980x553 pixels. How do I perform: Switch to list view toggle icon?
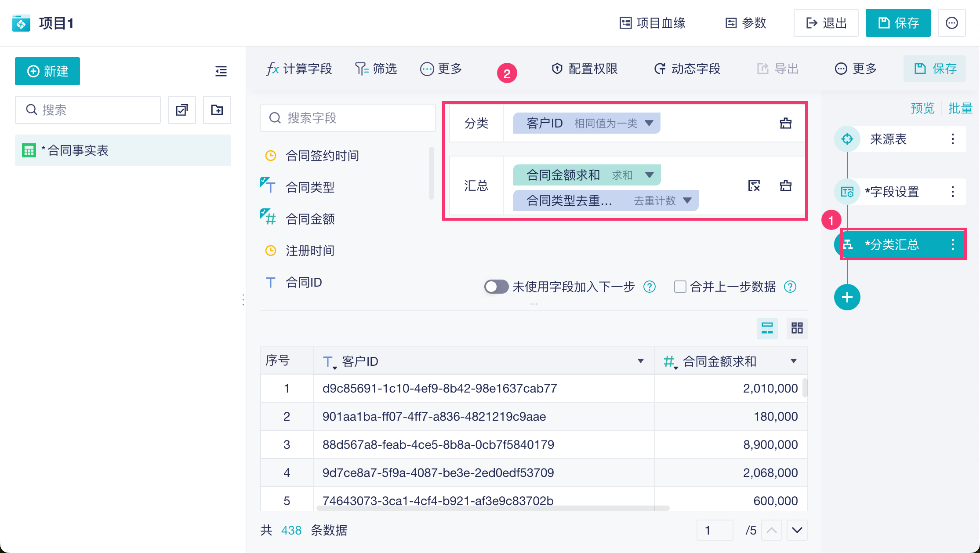point(767,328)
